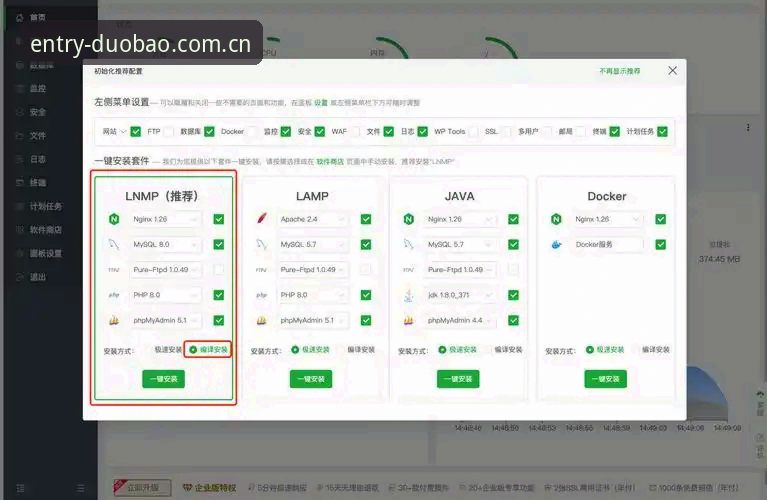Enable the WAF menu checkbox
This screenshot has width=767, height=500.
355,132
